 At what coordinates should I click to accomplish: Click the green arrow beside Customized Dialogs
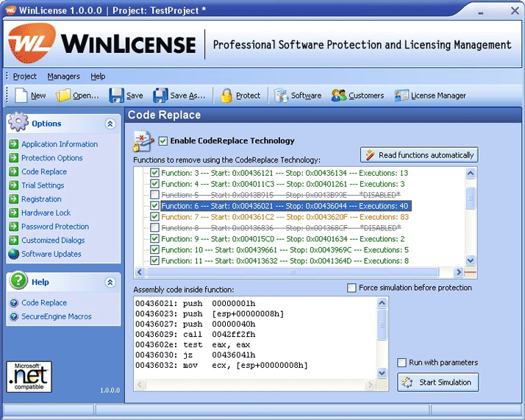click(14, 240)
